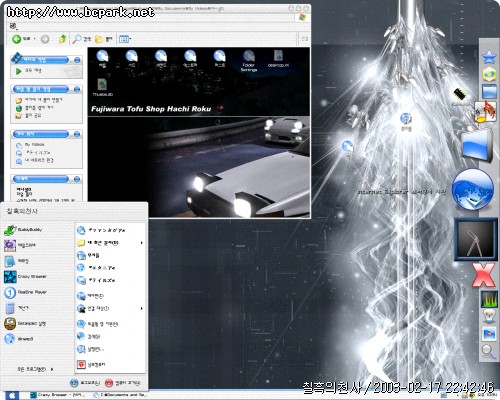
Task: Open the purple Q icon start menu program
Action: coord(19,245)
